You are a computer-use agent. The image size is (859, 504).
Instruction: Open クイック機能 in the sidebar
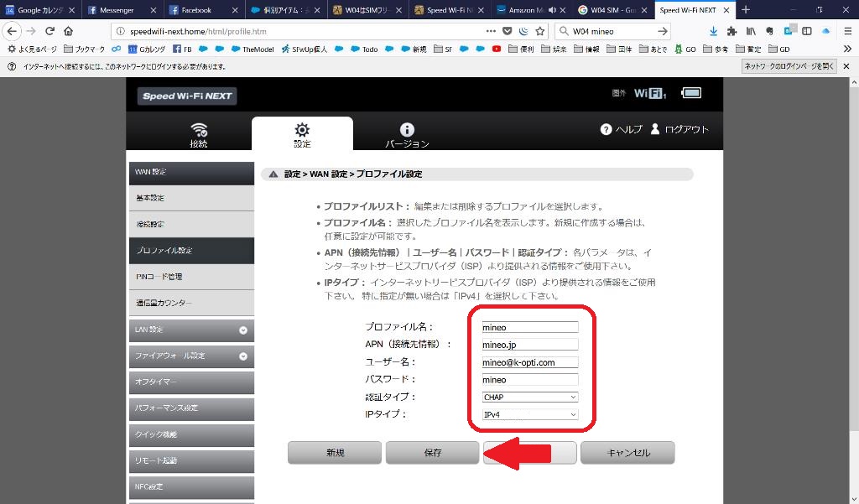point(191,434)
